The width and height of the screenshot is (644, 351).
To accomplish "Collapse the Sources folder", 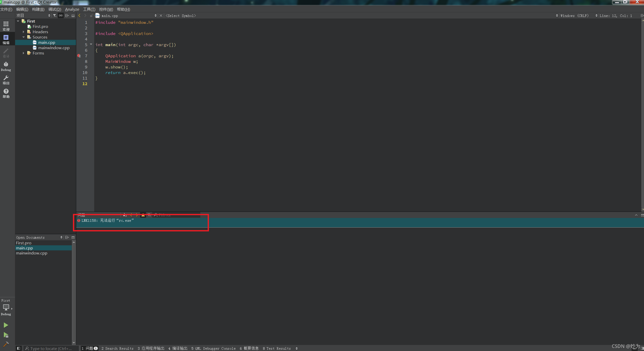I will click(23, 37).
